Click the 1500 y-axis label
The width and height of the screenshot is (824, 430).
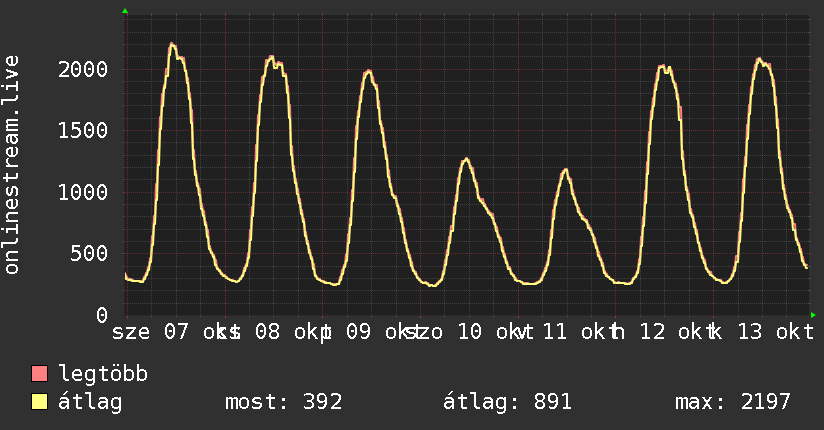click(83, 131)
